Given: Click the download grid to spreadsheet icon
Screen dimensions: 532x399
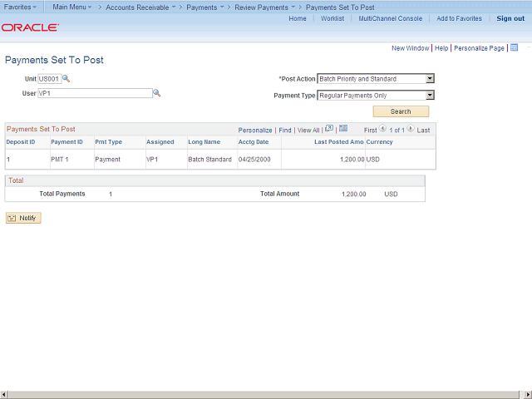Looking at the screenshot, I should coord(343,128).
